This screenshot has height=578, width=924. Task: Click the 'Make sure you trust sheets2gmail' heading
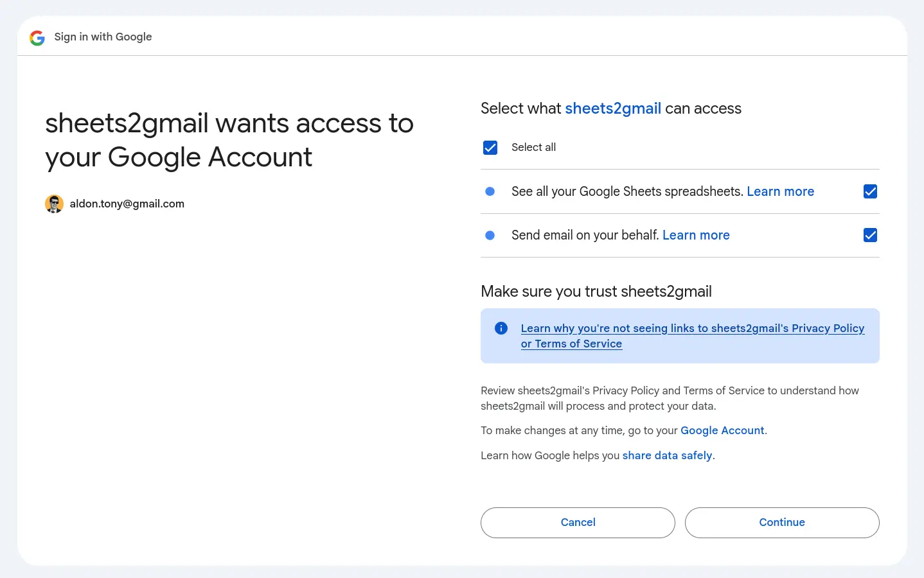click(596, 292)
